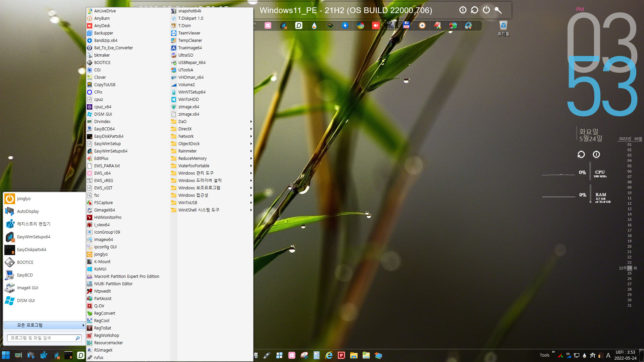Viewport: 644px width, 362px height.
Task: Open the File Explorer folder taskbar icon
Action: pos(354,355)
